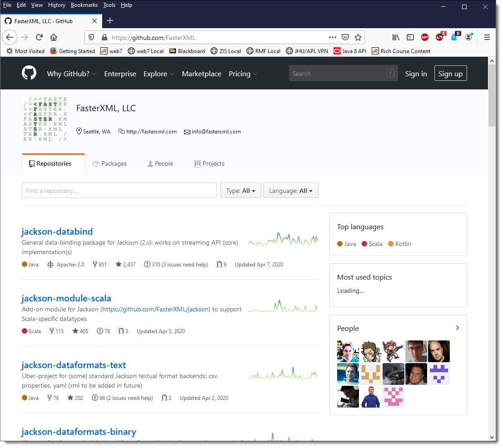This screenshot has height=448, width=503.
Task: Open the File menu
Action: 7,5
